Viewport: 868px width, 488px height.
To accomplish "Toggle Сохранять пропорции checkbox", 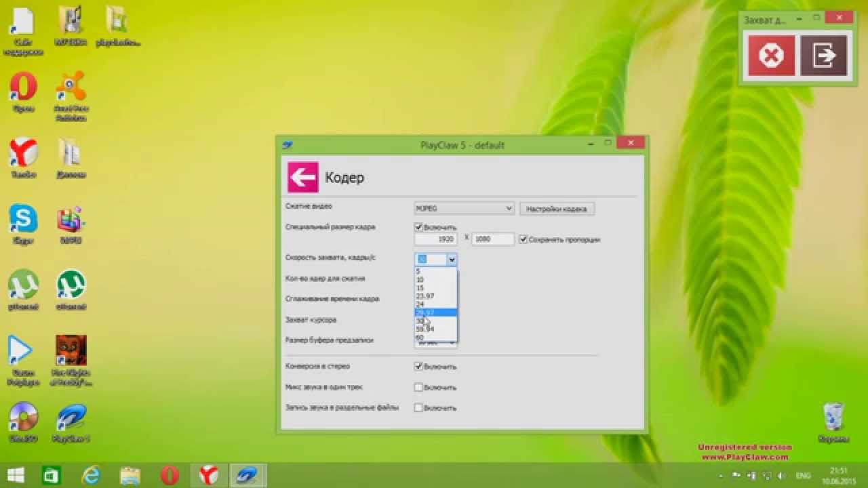I will click(x=523, y=239).
